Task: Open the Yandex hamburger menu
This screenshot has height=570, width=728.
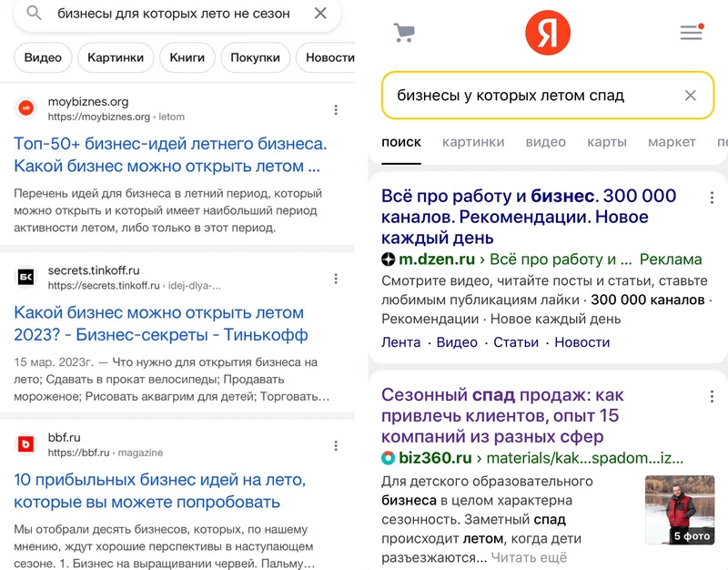Action: 692,33
